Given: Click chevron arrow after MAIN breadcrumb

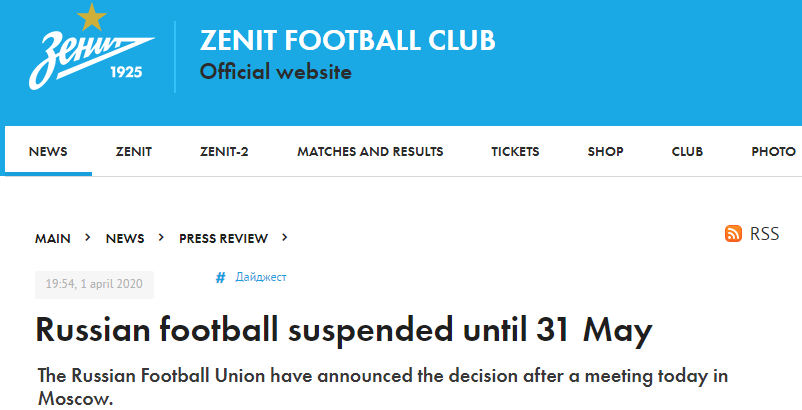Looking at the screenshot, I should [88, 238].
